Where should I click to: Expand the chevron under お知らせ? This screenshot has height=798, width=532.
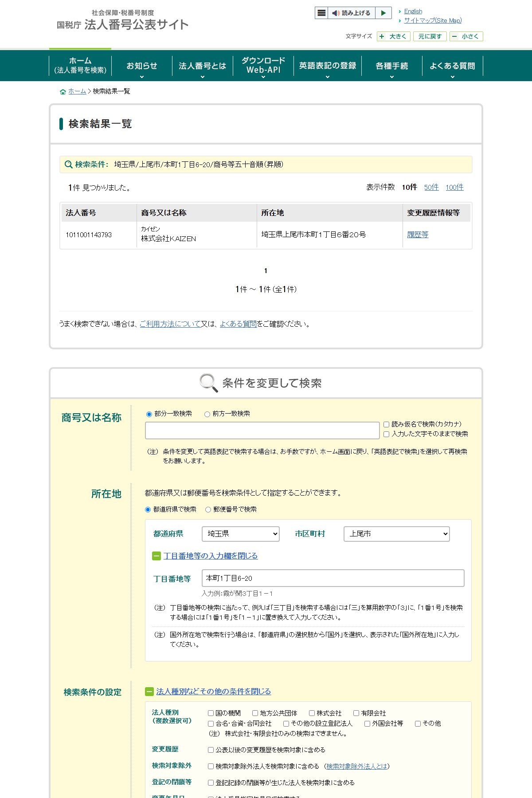click(x=142, y=77)
